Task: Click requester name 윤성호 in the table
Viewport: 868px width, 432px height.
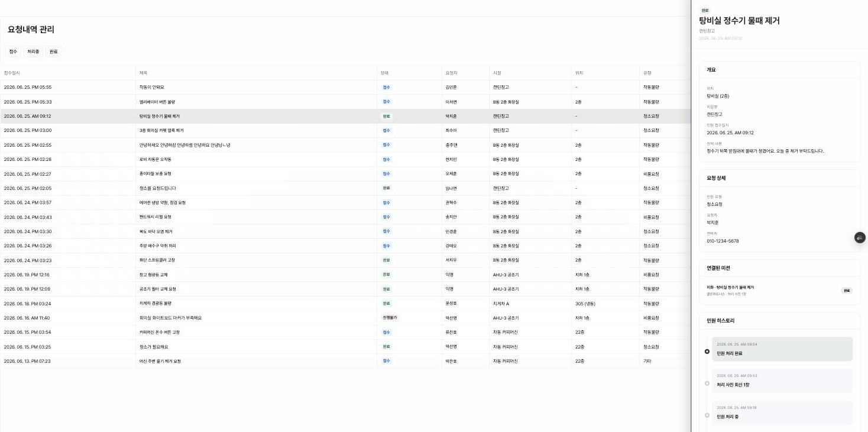Action: pos(451,304)
